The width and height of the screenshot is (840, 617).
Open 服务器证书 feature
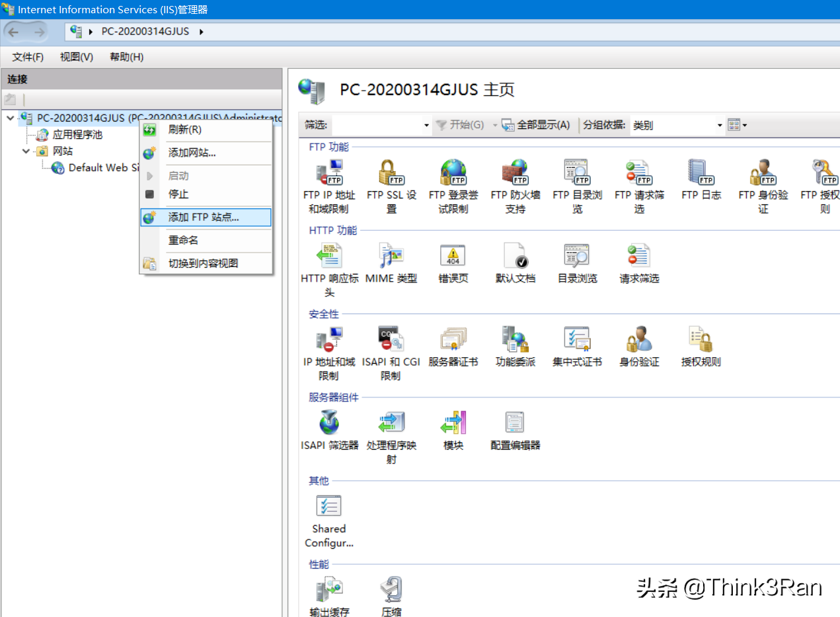(453, 347)
